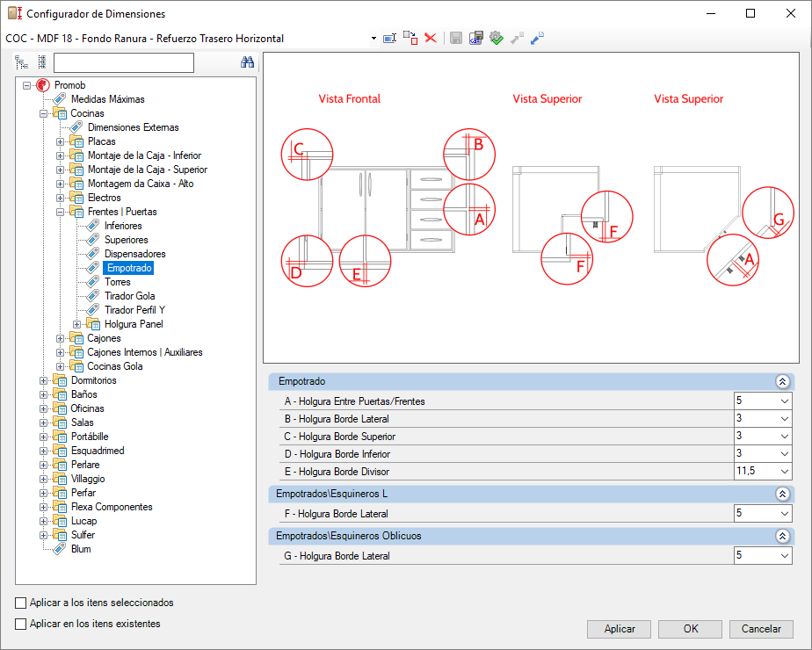Click the Dispensadores tag icon
The image size is (812, 650).
coord(93,254)
